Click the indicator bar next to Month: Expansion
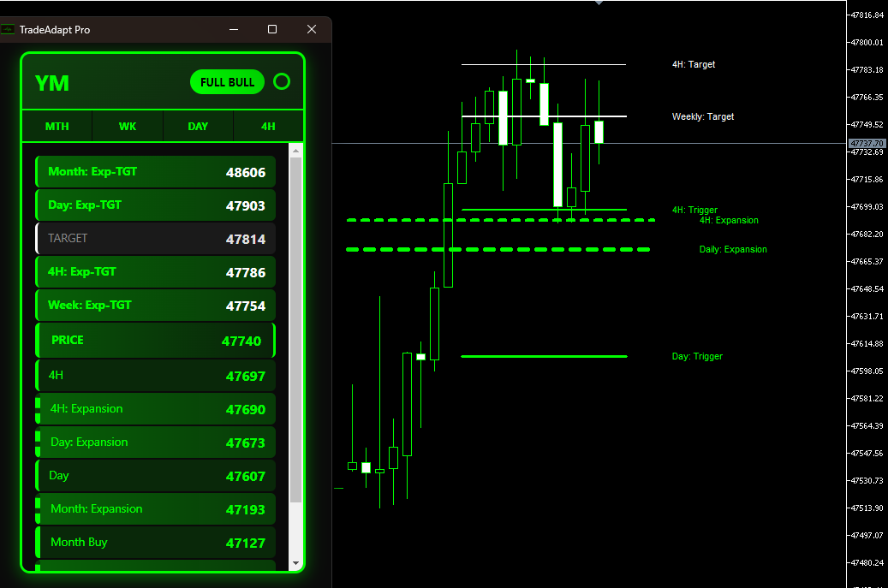Image resolution: width=888 pixels, height=588 pixels. (x=38, y=508)
